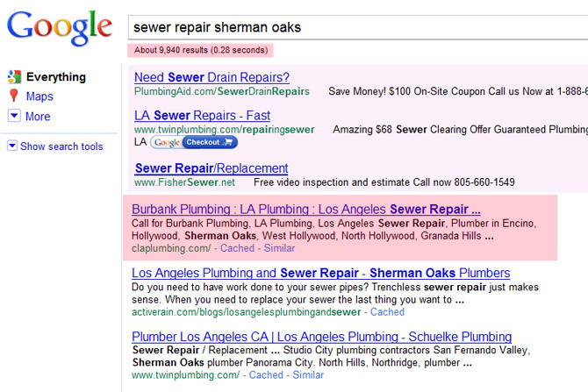Open Sewer Repair/Replacement ad link
Viewport: 588px width, 392px height.
pos(212,167)
